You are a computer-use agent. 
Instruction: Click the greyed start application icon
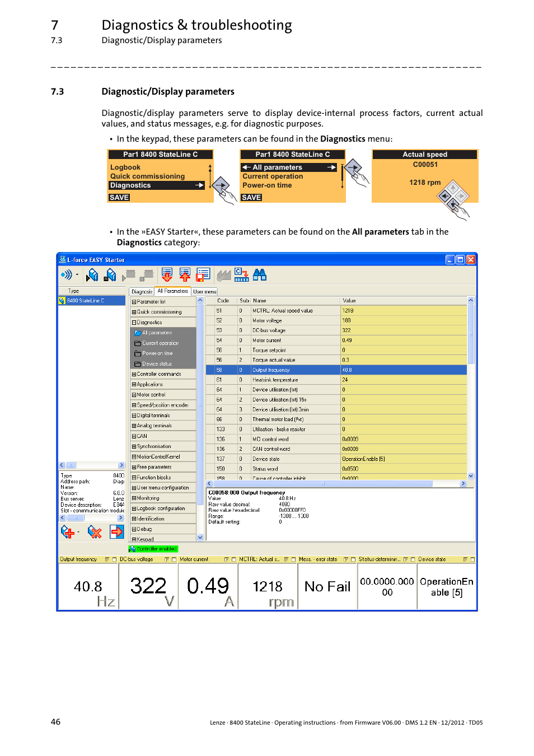pyautogui.click(x=129, y=274)
